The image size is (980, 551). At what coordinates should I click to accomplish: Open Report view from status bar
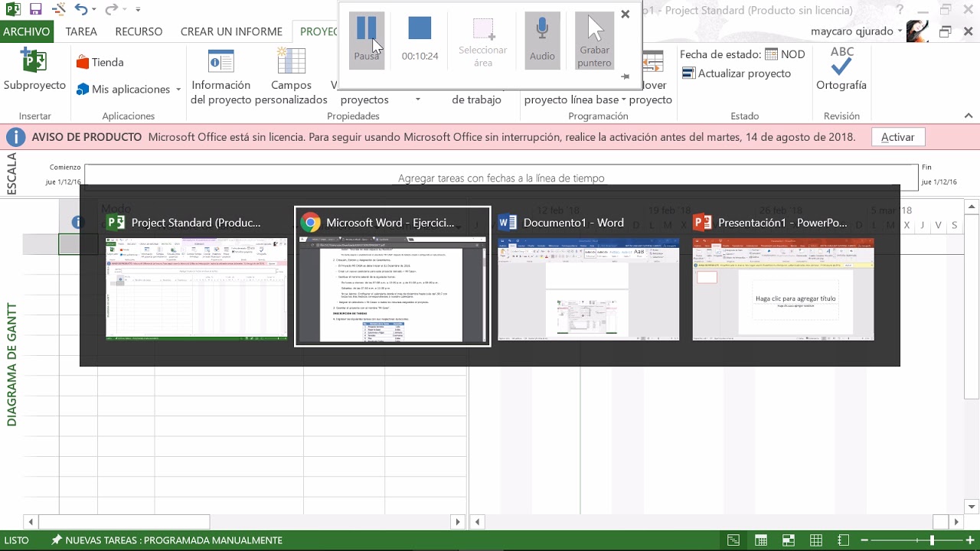pyautogui.click(x=844, y=540)
